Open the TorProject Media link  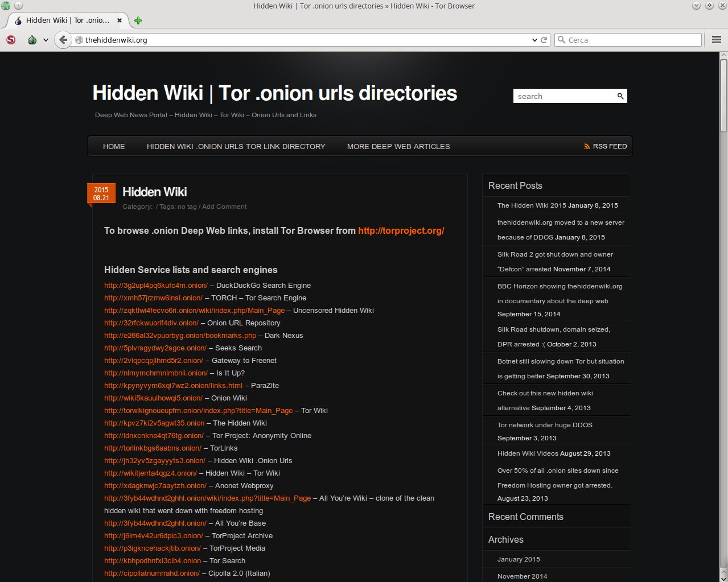(x=153, y=548)
